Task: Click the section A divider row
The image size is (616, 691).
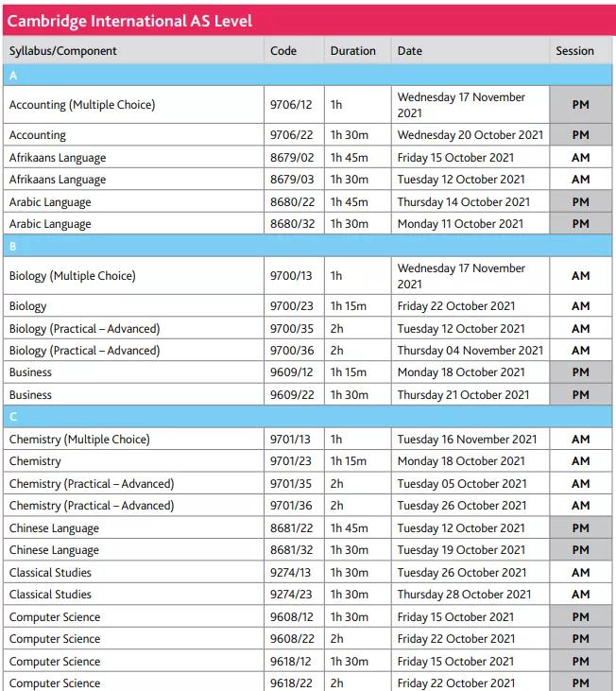Action: [x=307, y=76]
